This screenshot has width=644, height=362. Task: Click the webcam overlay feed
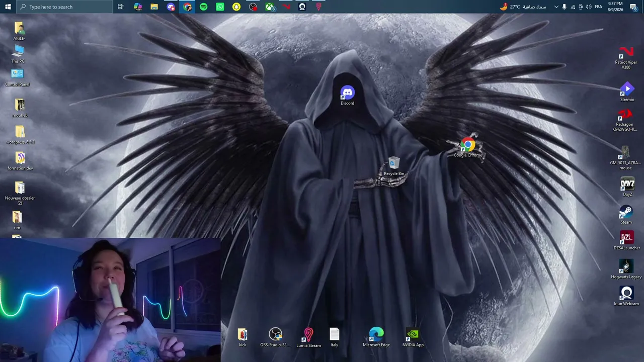click(x=110, y=300)
